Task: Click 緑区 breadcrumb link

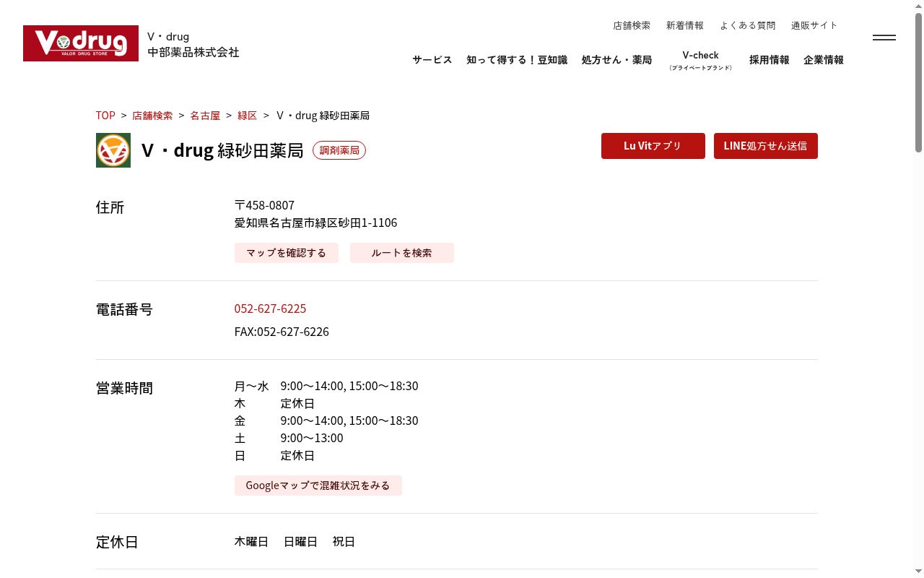Action: pos(248,116)
